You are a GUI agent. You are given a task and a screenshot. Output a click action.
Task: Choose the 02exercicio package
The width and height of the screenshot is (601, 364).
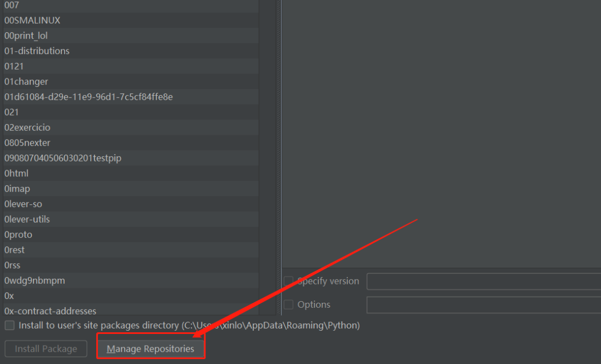(x=27, y=127)
